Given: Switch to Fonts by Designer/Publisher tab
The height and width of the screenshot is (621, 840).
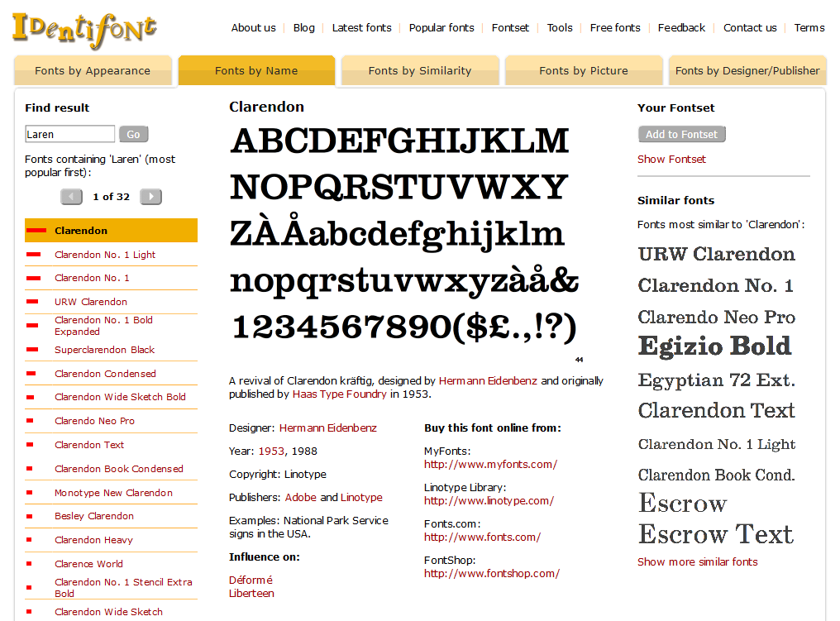Looking at the screenshot, I should tap(747, 71).
